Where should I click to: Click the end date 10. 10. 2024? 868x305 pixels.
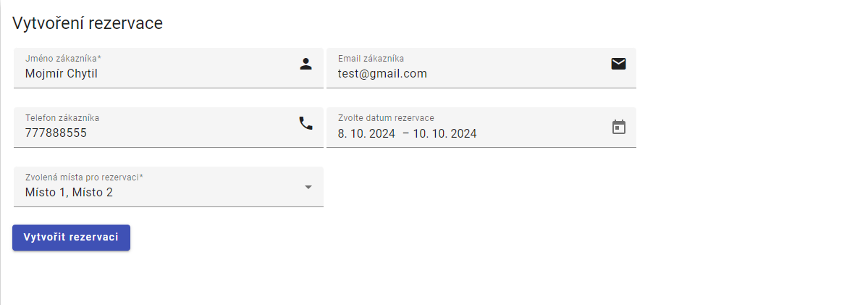click(444, 133)
